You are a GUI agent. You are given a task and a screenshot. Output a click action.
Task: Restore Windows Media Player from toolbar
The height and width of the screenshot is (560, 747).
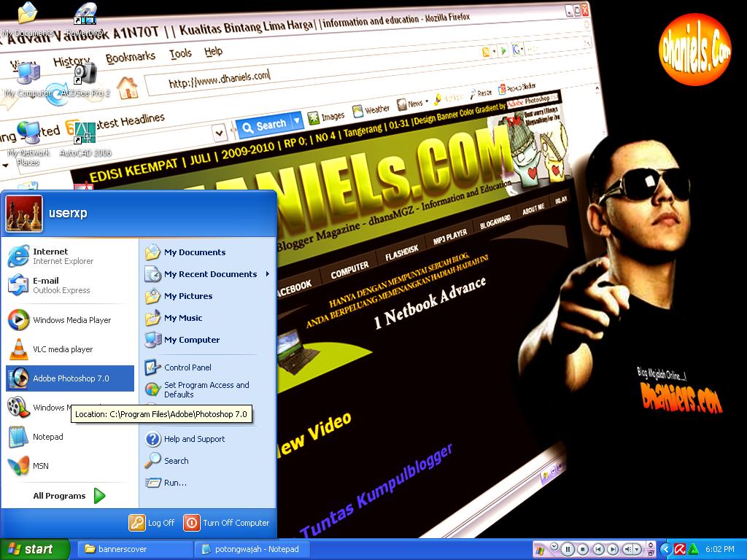pos(651,553)
